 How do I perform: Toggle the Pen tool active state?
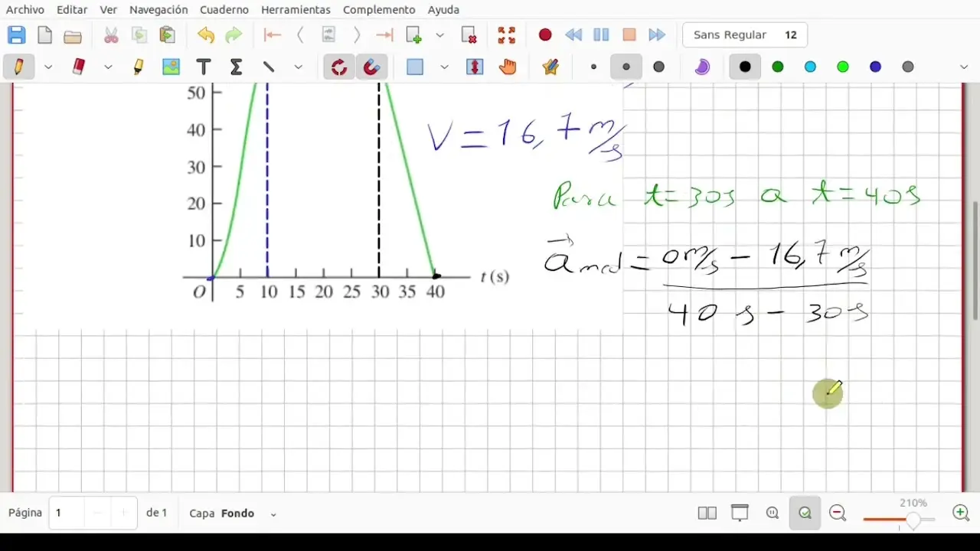[19, 67]
